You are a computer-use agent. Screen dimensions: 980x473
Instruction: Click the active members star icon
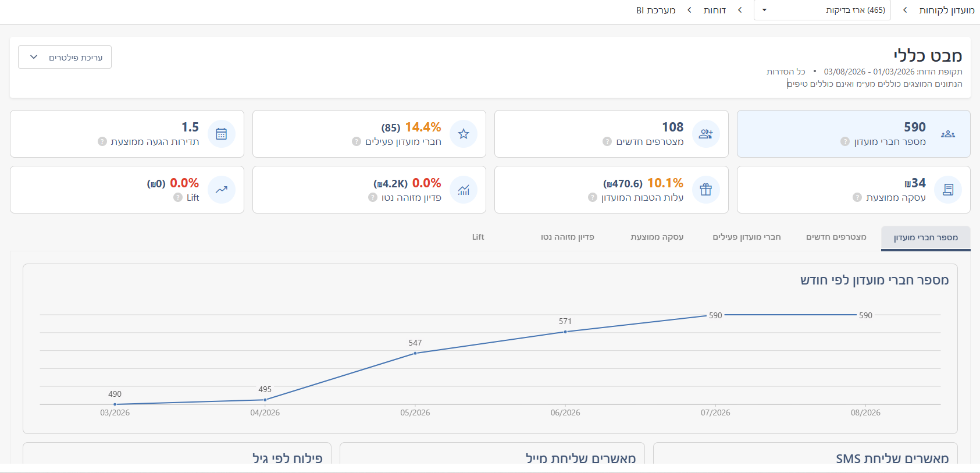tap(464, 134)
